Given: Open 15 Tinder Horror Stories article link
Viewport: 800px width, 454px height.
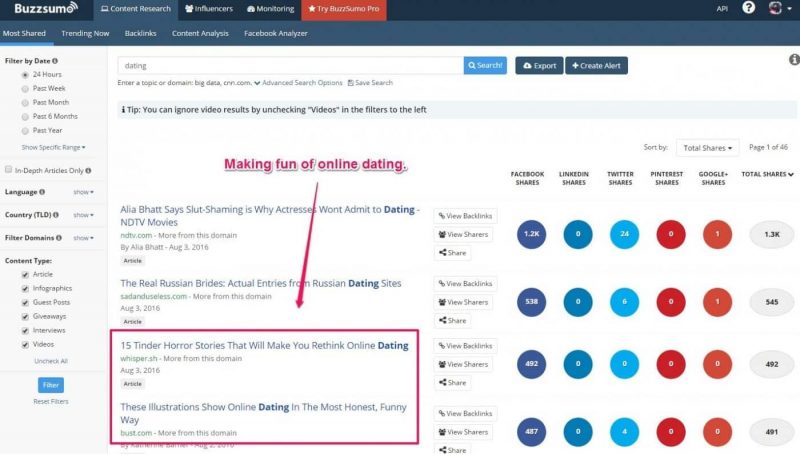Looking at the screenshot, I should coord(264,345).
